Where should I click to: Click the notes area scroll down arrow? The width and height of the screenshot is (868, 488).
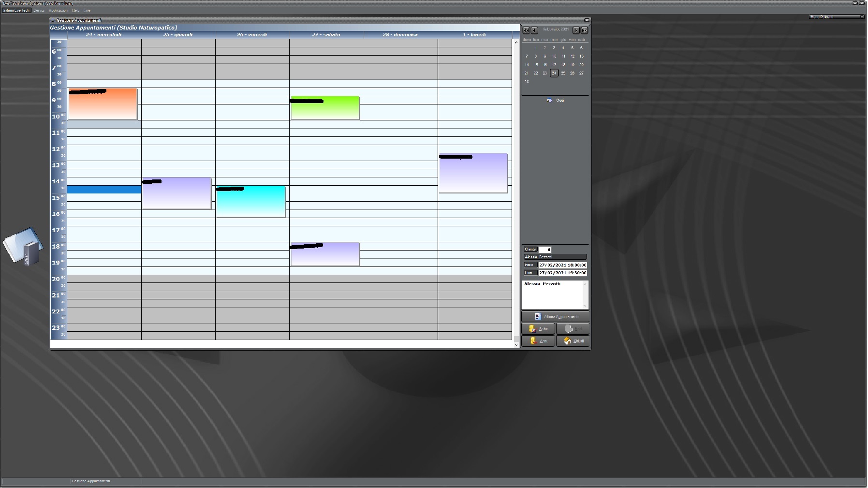pos(585,305)
